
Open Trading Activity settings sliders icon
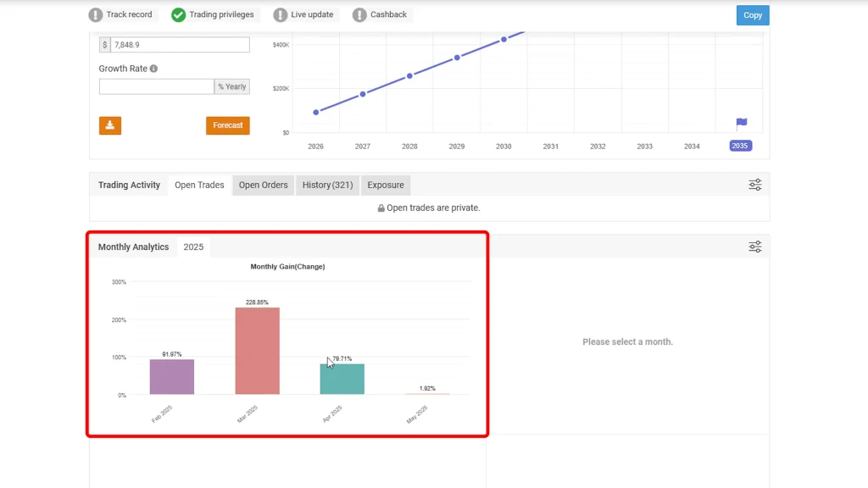tap(754, 185)
